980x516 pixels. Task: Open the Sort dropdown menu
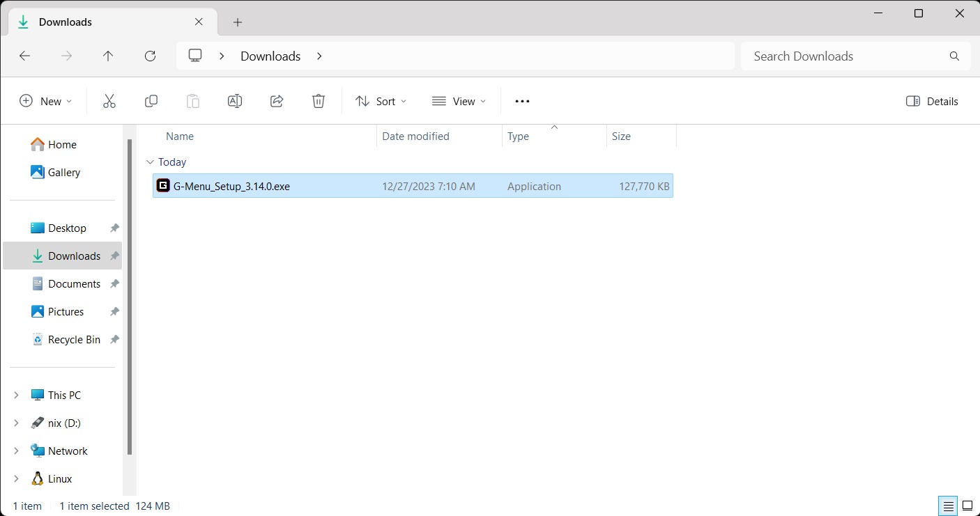381,101
